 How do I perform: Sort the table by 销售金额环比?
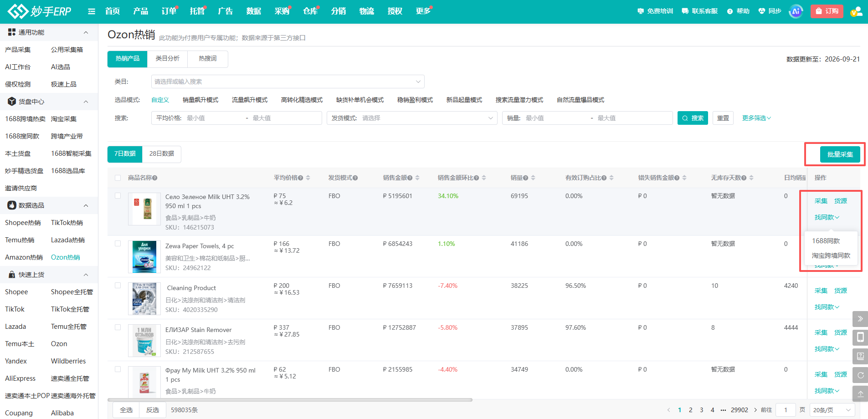tap(484, 178)
